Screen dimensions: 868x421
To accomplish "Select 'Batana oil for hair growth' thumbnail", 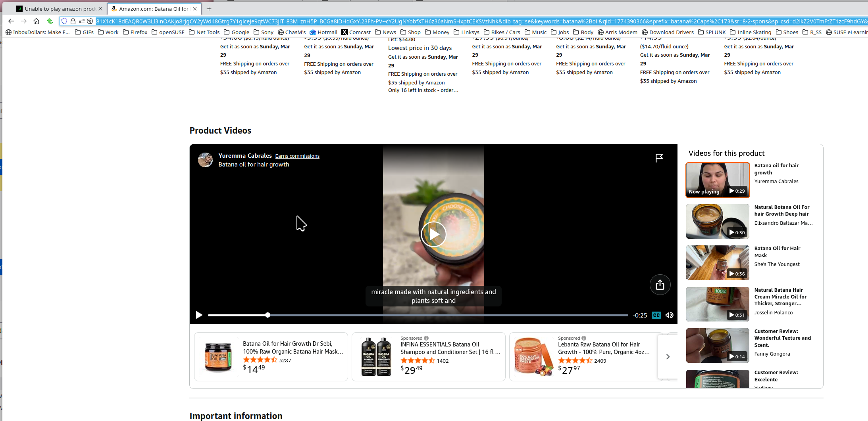I will [x=718, y=180].
